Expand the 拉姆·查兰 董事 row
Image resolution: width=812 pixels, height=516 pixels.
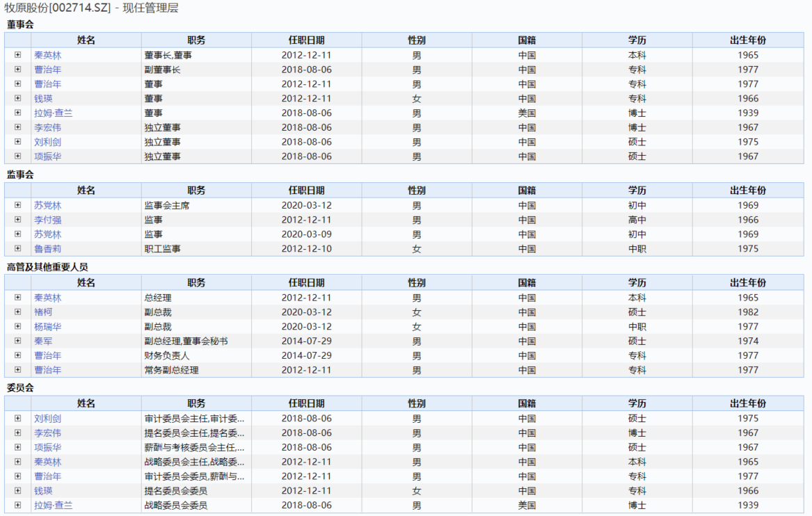click(17, 113)
